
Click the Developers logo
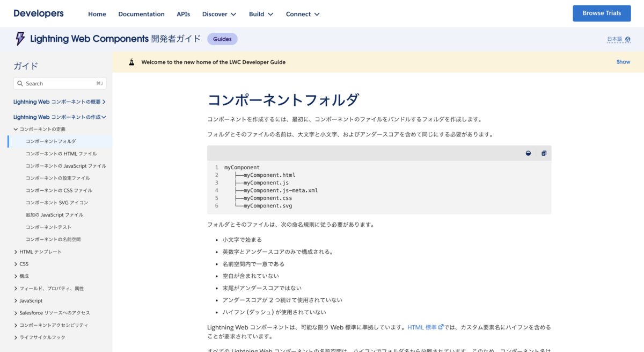[x=39, y=13]
